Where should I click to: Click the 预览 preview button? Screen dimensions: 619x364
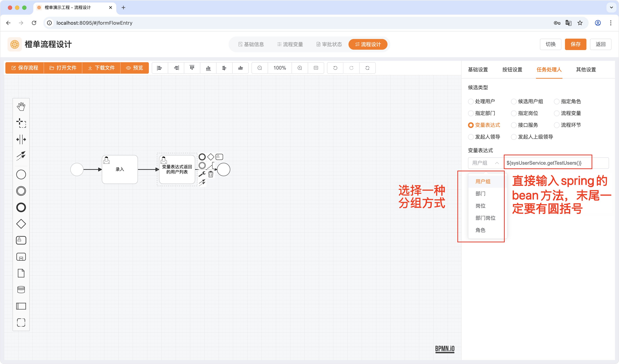tap(134, 68)
